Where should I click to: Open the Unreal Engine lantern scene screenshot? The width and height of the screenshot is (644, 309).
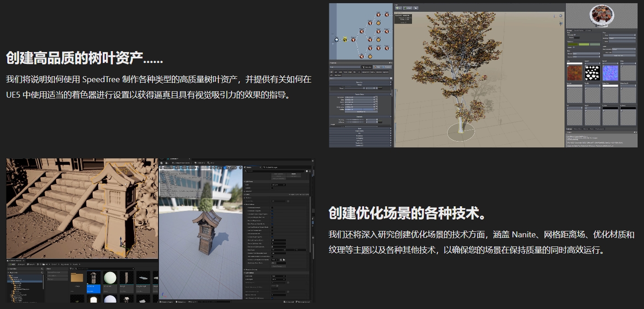pos(160,230)
